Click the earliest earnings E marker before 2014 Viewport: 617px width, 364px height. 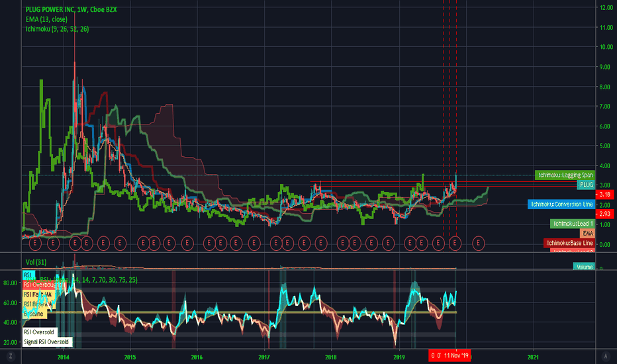pos(35,243)
